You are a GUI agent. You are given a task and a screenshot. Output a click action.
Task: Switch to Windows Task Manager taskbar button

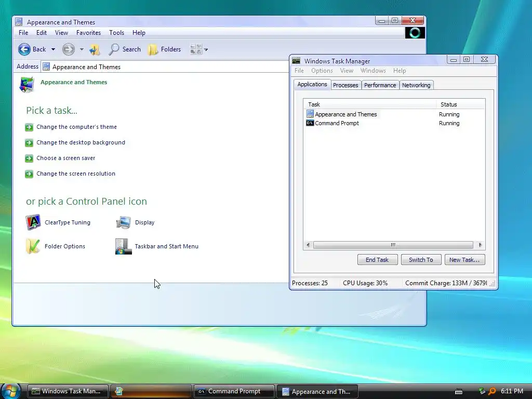(68, 391)
